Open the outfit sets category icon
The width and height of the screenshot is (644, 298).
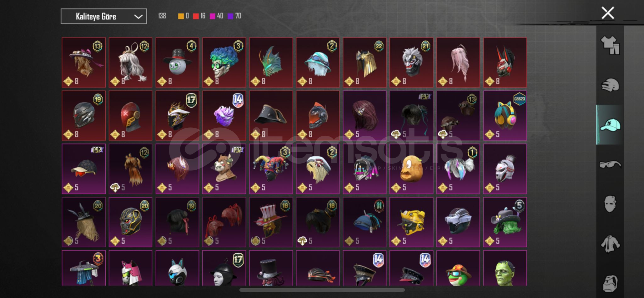(x=610, y=45)
